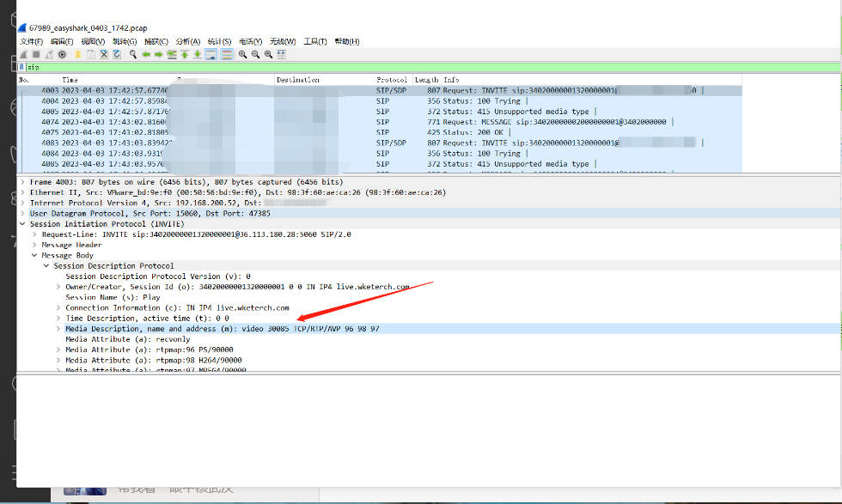
Task: Jump to first packet icon
Action: 185,54
